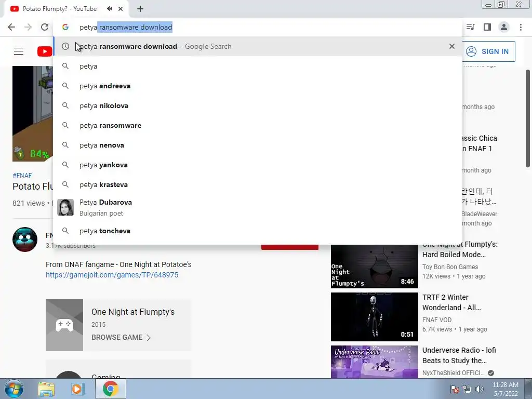Reload the page with the refresh icon

pos(45,27)
